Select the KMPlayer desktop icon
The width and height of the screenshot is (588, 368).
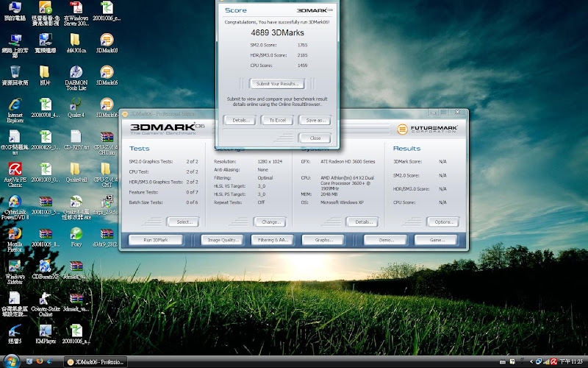click(45, 332)
